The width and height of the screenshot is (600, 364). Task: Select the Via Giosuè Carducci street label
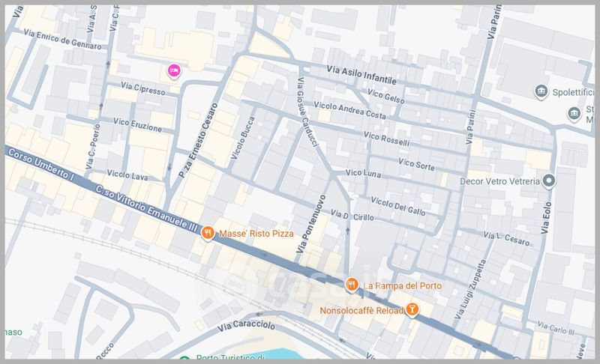pos(307,112)
